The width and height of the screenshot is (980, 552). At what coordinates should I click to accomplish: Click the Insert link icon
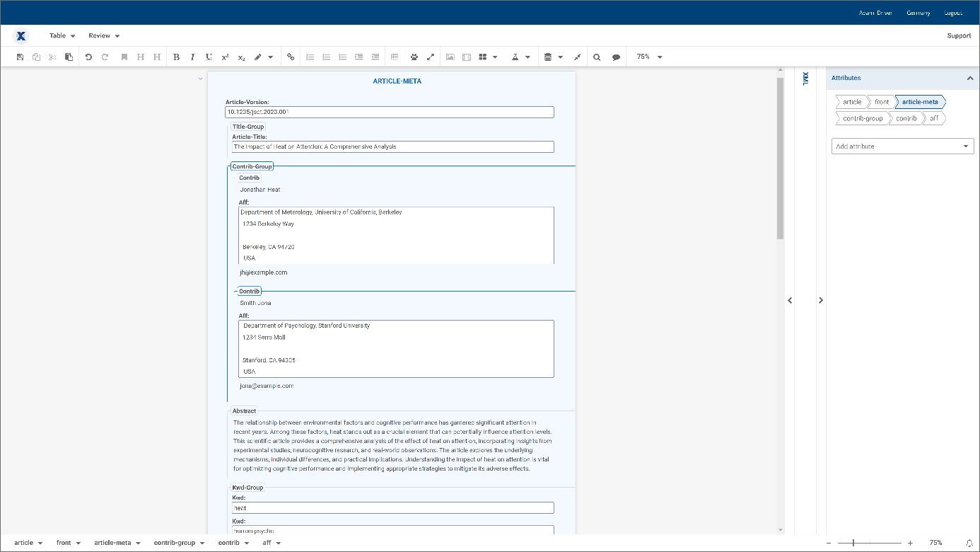pos(291,57)
